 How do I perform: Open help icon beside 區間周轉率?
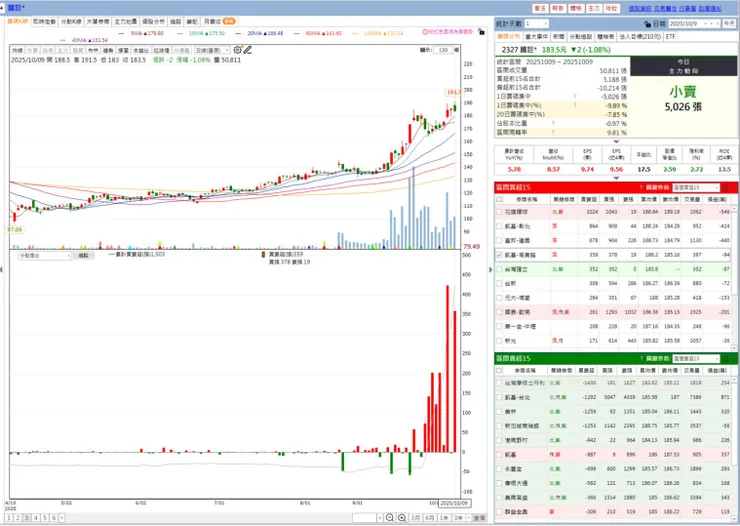click(x=553, y=133)
